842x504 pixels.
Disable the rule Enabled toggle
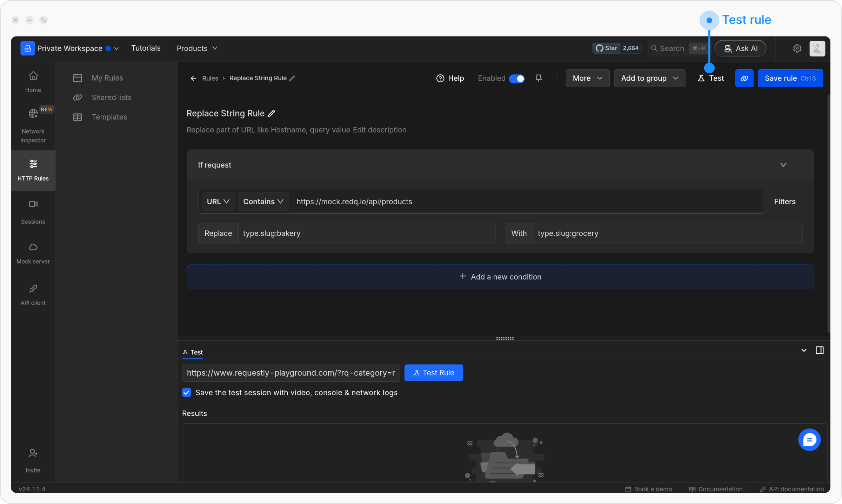517,79
